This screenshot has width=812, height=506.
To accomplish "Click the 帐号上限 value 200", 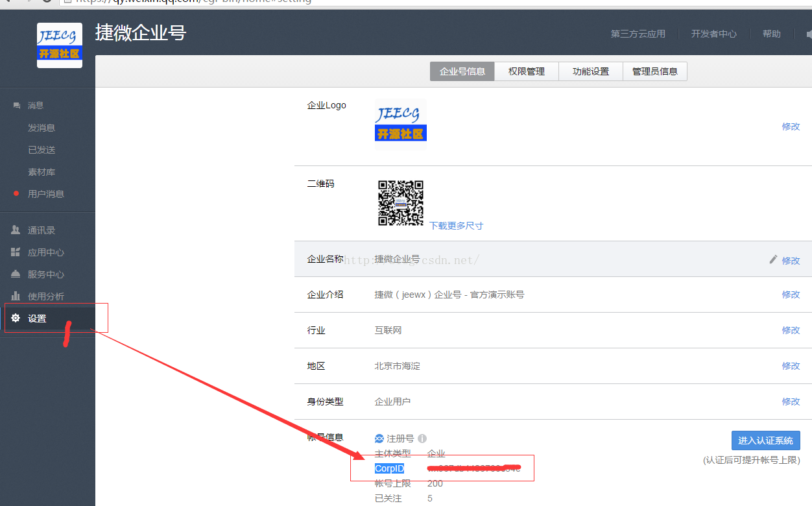I will tap(435, 483).
